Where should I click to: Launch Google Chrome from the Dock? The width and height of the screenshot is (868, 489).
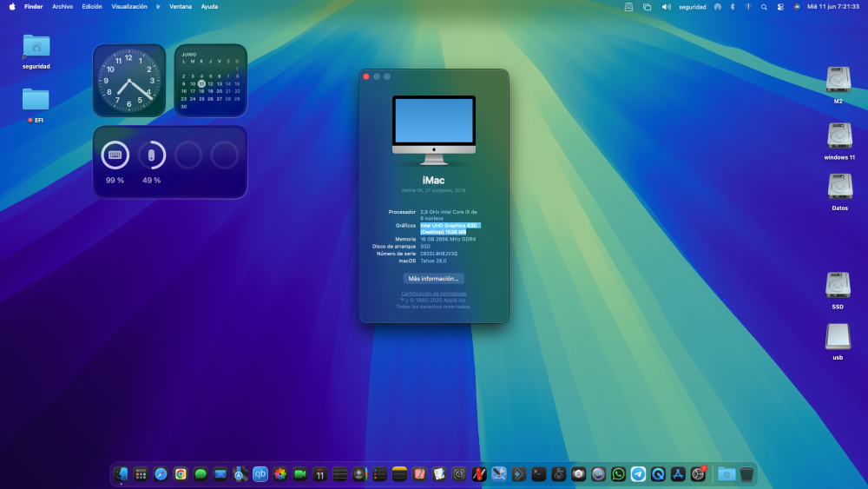(x=181, y=474)
